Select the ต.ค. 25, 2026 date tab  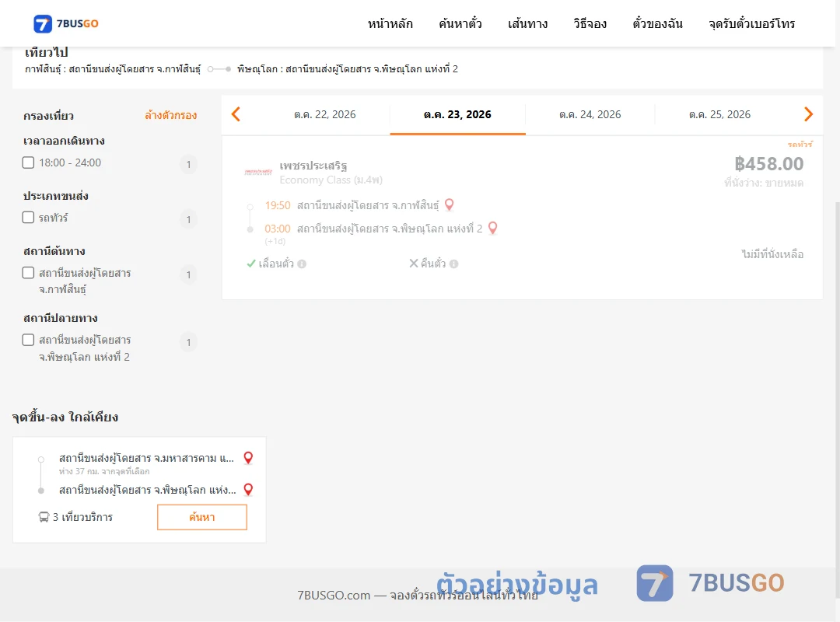pos(719,114)
